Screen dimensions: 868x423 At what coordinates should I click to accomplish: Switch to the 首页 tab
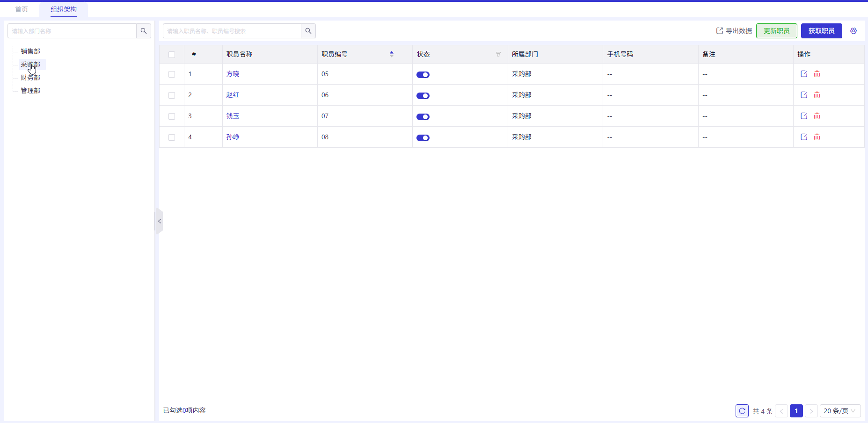pyautogui.click(x=22, y=9)
